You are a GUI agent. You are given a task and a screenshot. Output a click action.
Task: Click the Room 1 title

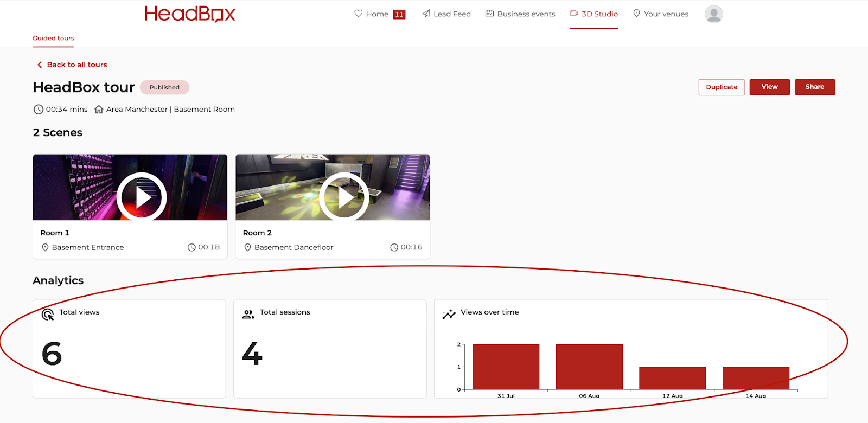point(55,233)
